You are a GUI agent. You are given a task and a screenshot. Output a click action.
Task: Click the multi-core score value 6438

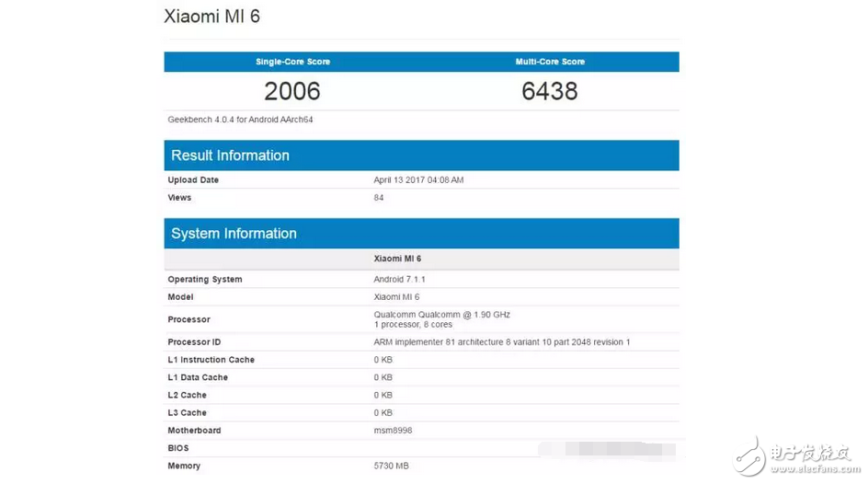tap(550, 91)
